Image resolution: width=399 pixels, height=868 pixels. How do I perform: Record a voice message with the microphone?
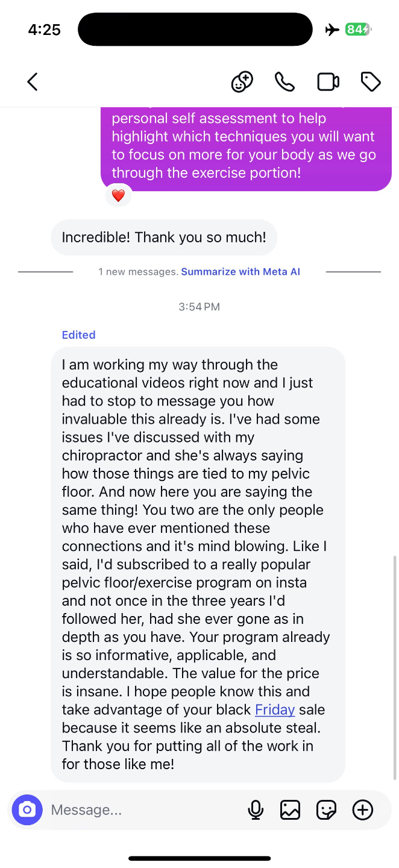point(255,810)
